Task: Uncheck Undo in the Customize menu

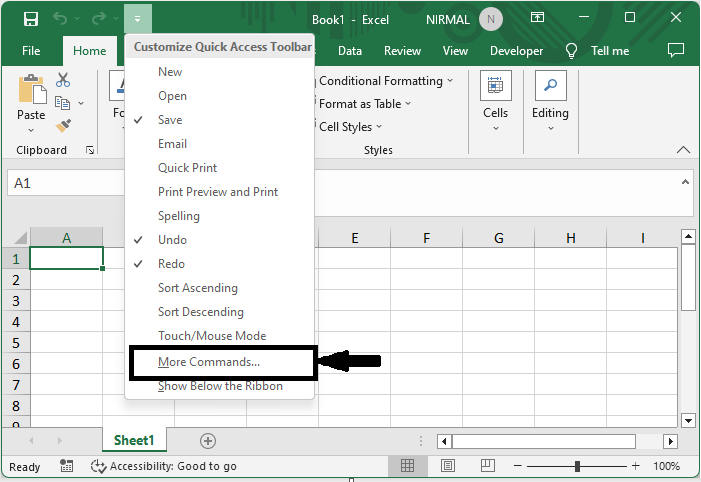Action: pyautogui.click(x=172, y=240)
